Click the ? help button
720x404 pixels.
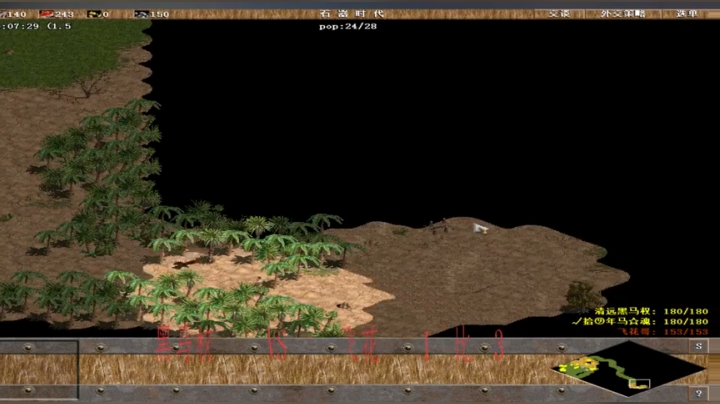point(698,393)
